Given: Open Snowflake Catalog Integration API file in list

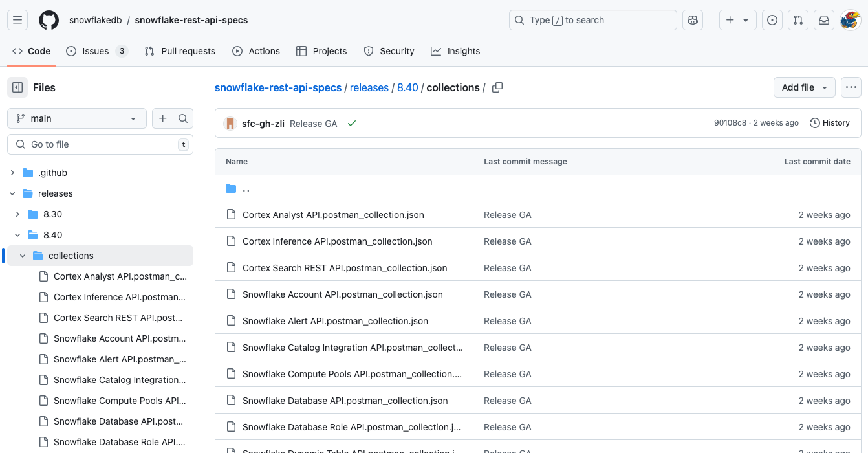Looking at the screenshot, I should [353, 348].
